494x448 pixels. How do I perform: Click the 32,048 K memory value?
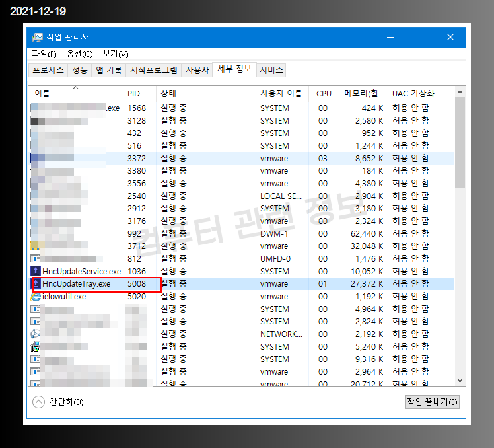(367, 246)
